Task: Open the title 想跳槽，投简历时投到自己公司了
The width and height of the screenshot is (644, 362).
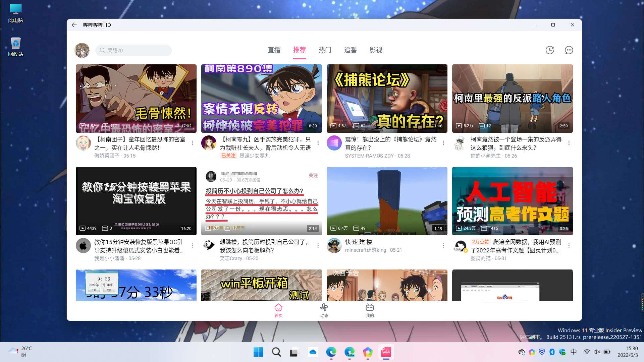Action: click(x=264, y=246)
